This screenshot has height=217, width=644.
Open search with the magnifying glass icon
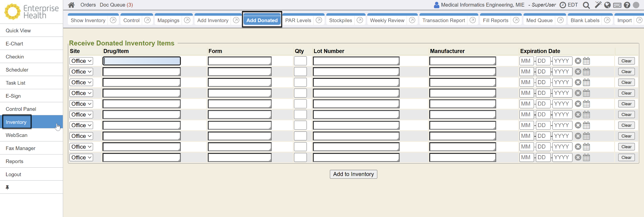pyautogui.click(x=586, y=5)
